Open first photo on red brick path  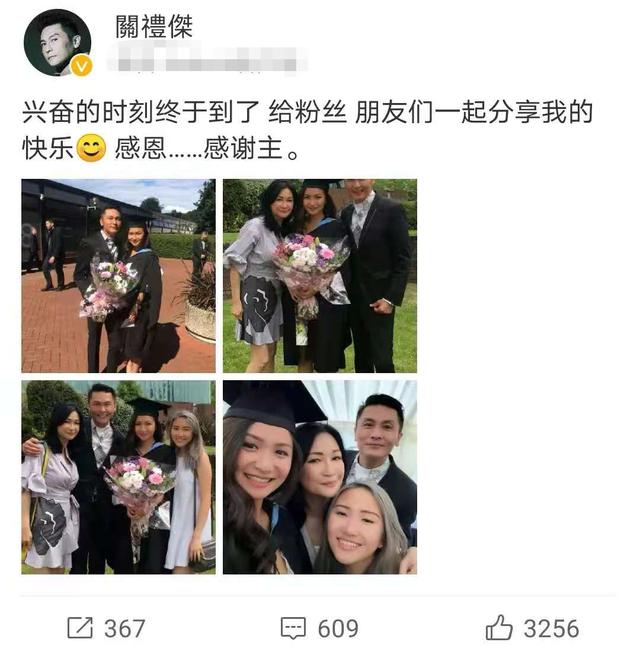[x=119, y=276]
